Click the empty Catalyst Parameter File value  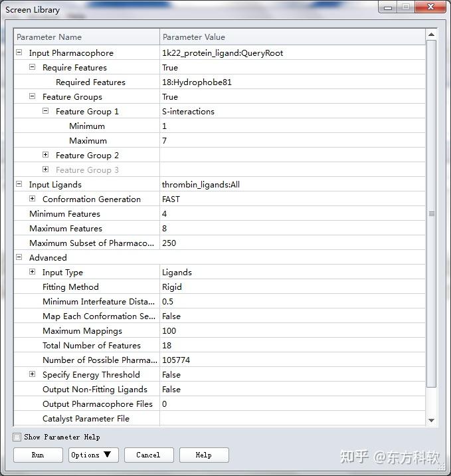[x=292, y=418]
